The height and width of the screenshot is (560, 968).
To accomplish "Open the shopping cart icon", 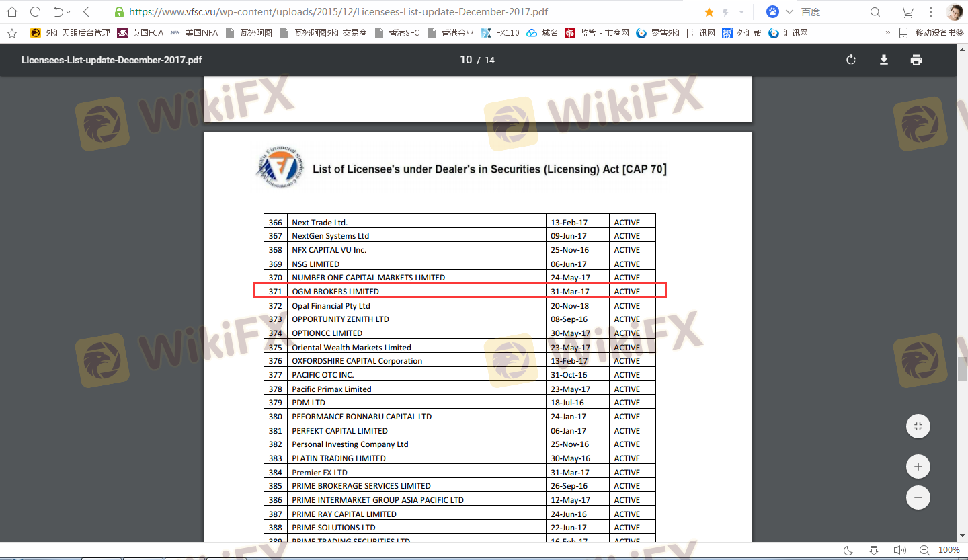I will pos(907,12).
